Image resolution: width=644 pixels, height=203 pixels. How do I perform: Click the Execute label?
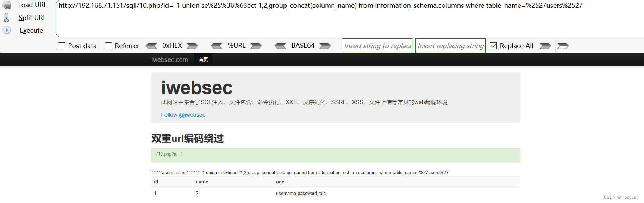pyautogui.click(x=31, y=30)
